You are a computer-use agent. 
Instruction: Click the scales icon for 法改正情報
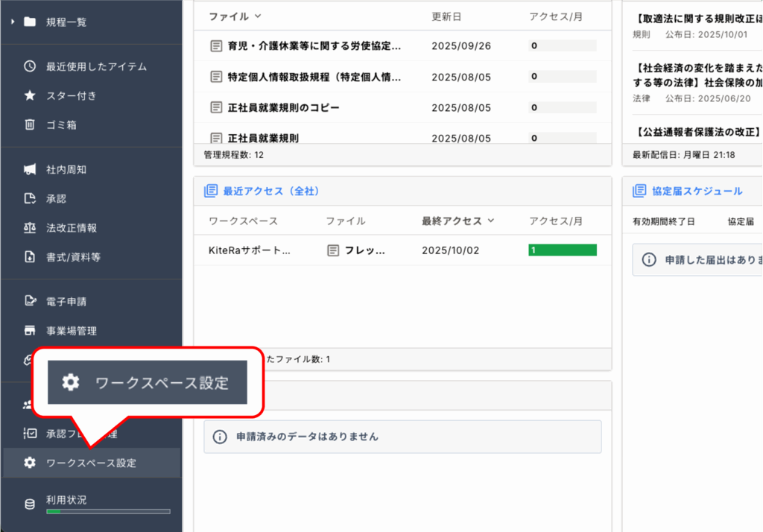click(30, 227)
